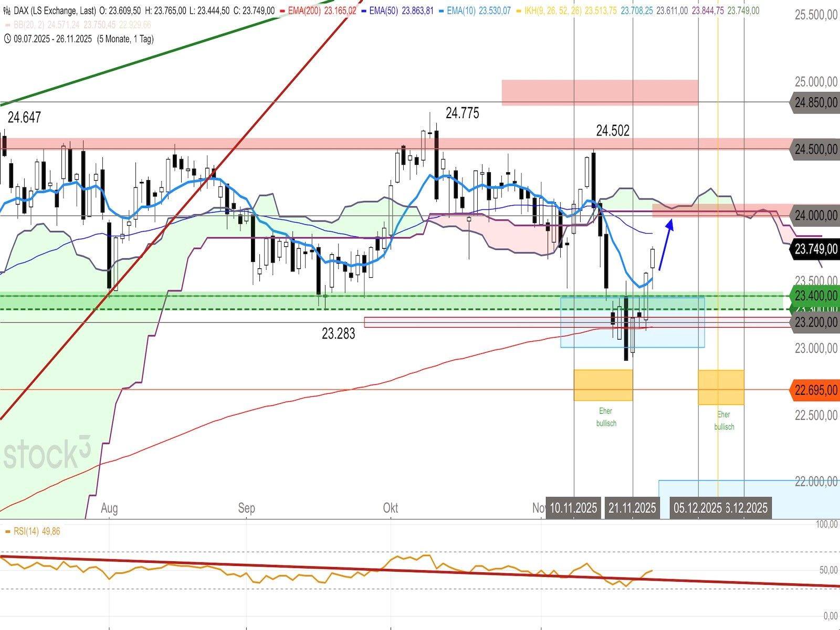Toggle the EMA(200) indicator label
The height and width of the screenshot is (630, 840).
coord(304,10)
